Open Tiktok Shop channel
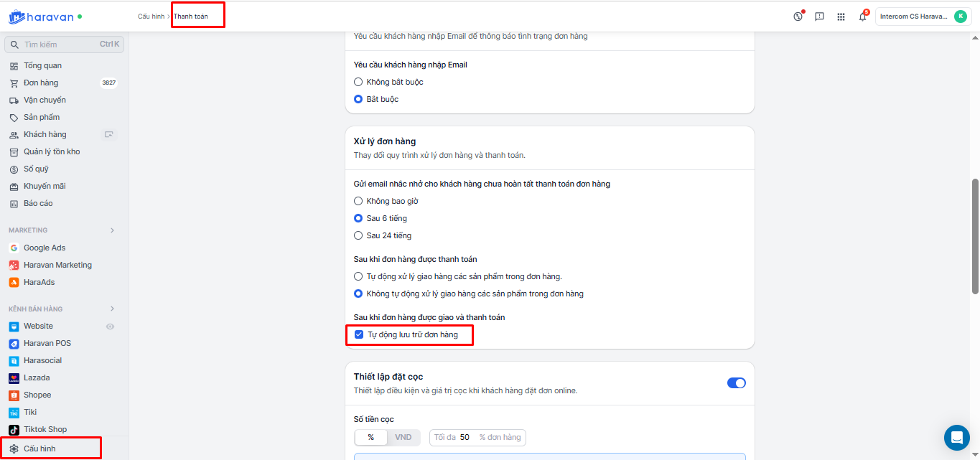Viewport: 980px width, 460px height. [45, 429]
